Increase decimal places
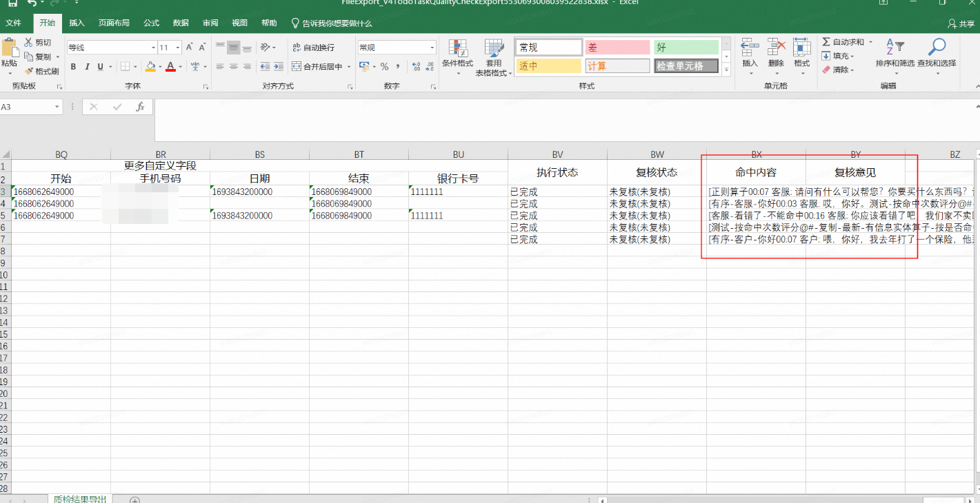The width and height of the screenshot is (980, 503). click(x=416, y=67)
